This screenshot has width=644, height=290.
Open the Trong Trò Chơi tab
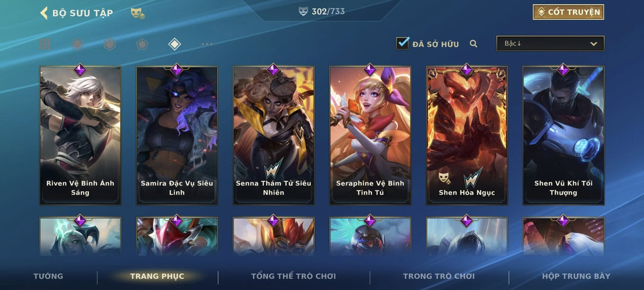439,276
